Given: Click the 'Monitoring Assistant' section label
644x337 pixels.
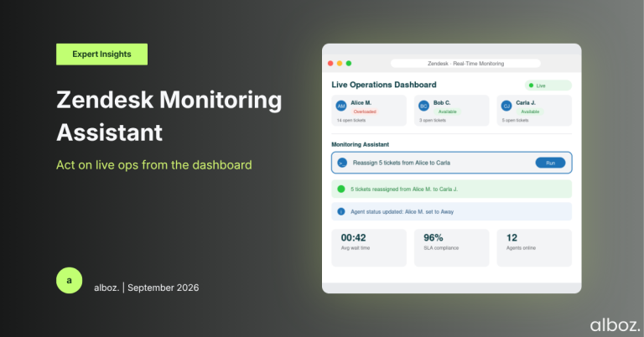Looking at the screenshot, I should (x=361, y=144).
